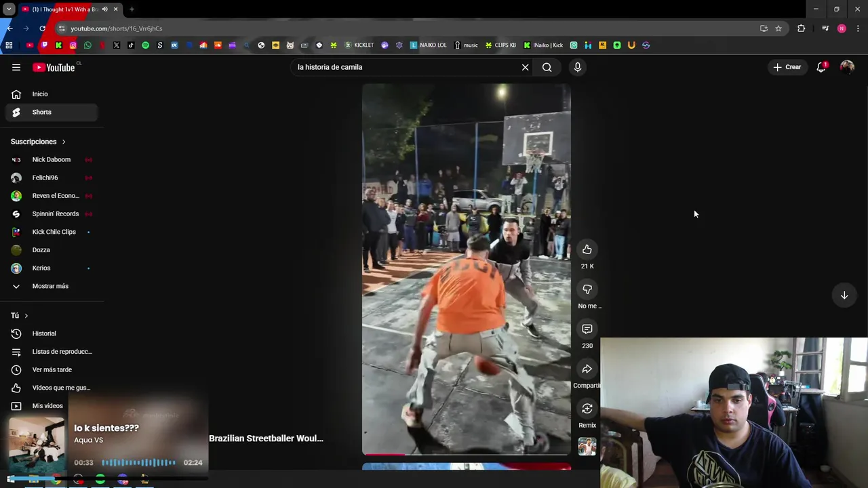Open Ver más tarde
The image size is (868, 488).
click(52, 369)
